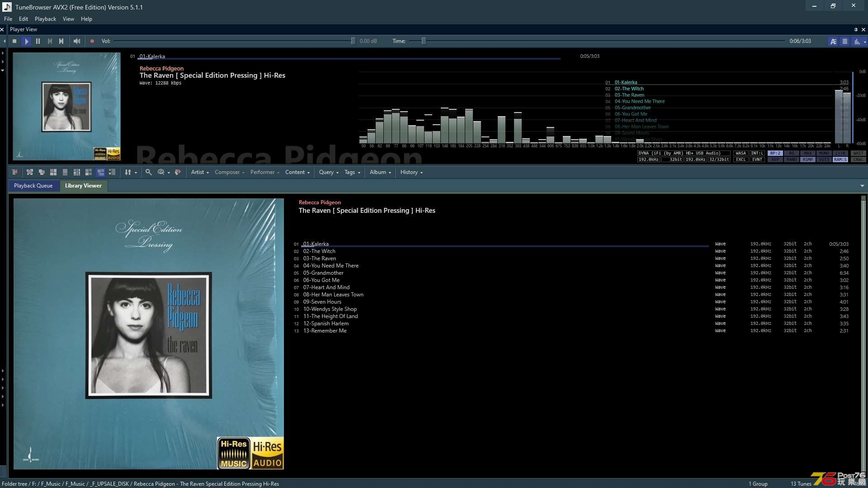The image size is (868, 488).
Task: Skip to next track
Action: 61,41
